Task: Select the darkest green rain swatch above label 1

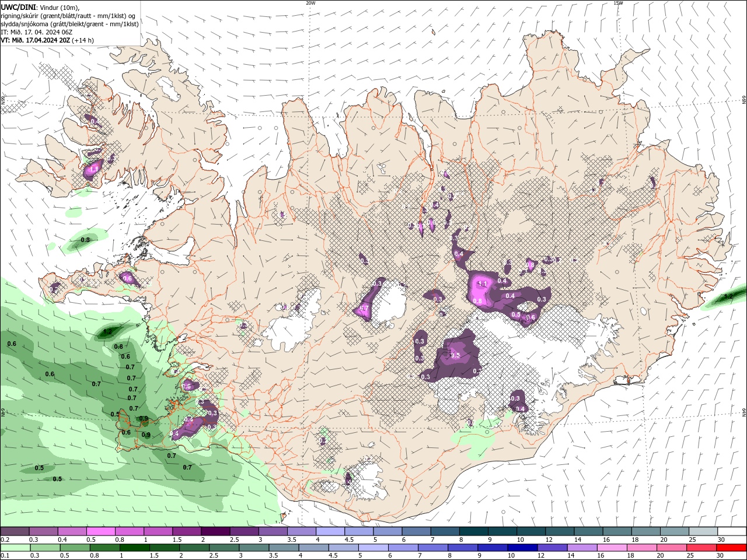Action: click(135, 548)
